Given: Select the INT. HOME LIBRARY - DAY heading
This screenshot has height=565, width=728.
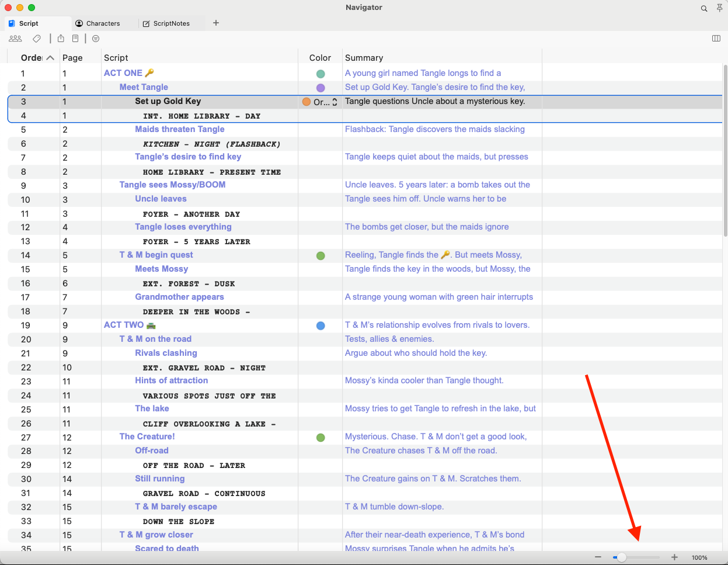Looking at the screenshot, I should point(201,116).
